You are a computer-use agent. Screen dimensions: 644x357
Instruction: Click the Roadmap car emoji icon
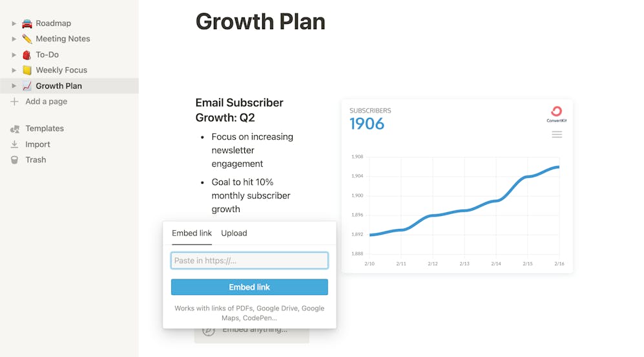point(27,23)
